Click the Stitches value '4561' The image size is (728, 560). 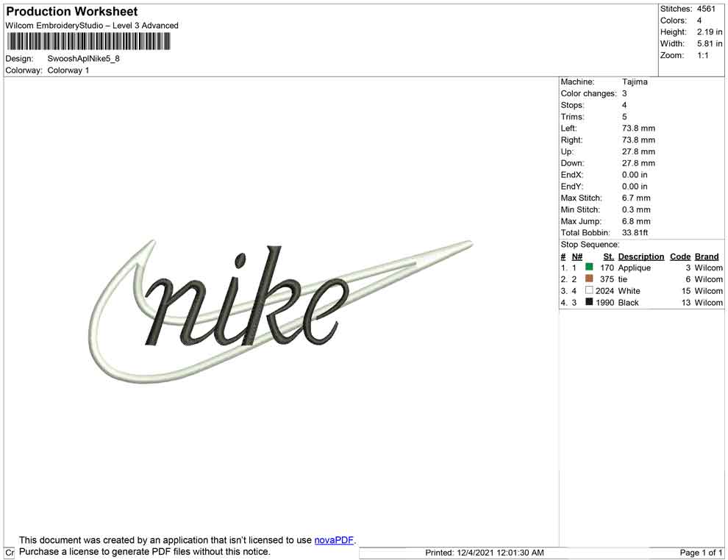706,9
